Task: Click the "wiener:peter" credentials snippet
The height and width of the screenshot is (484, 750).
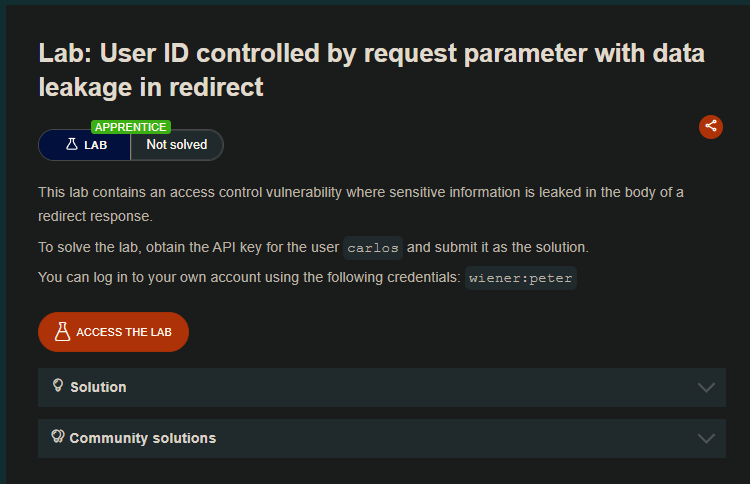Action: pos(521,278)
